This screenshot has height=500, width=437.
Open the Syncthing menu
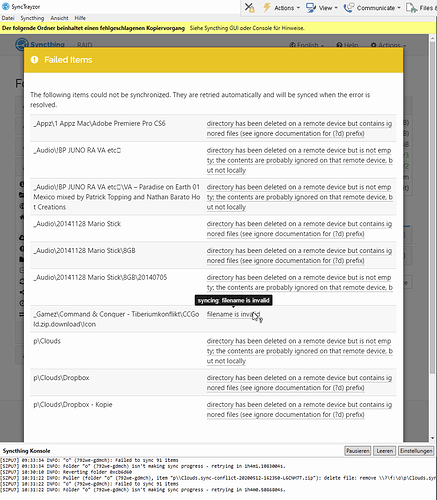click(32, 18)
